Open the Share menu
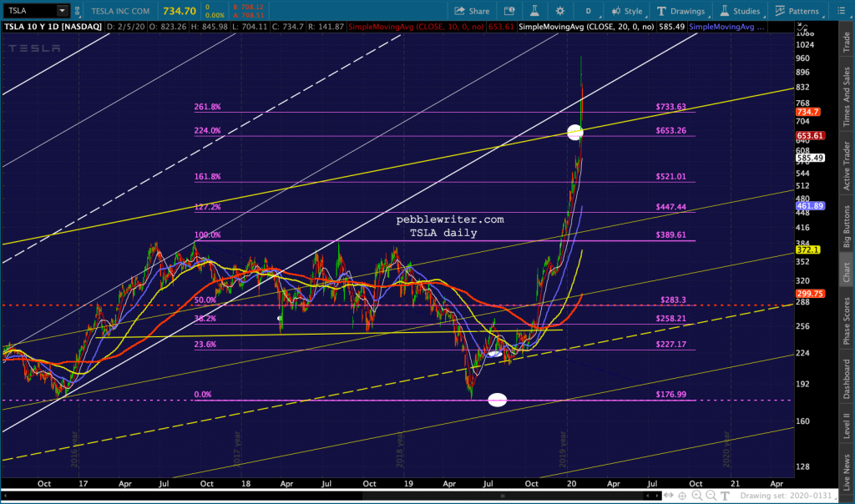Image resolution: width=855 pixels, height=504 pixels. [x=472, y=11]
